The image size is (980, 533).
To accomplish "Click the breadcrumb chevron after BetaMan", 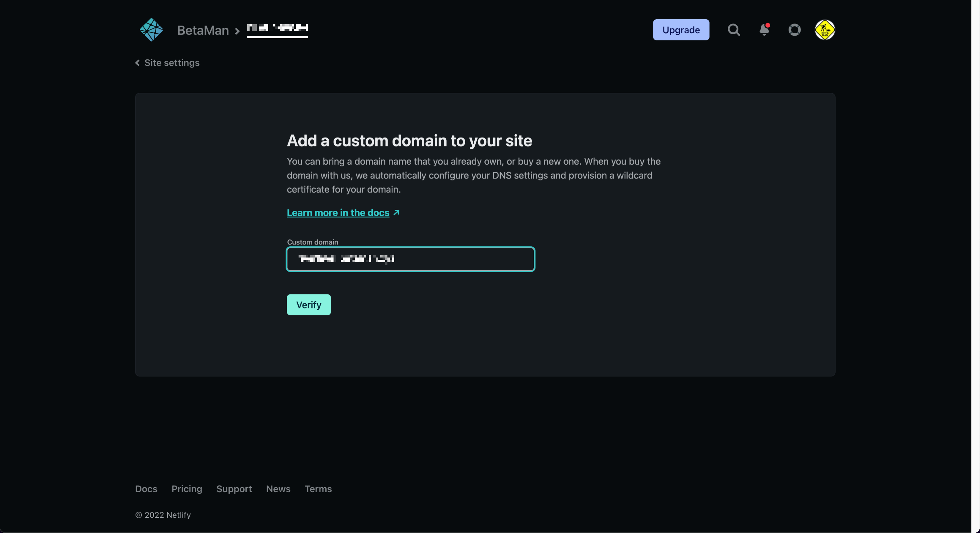I will click(x=237, y=31).
